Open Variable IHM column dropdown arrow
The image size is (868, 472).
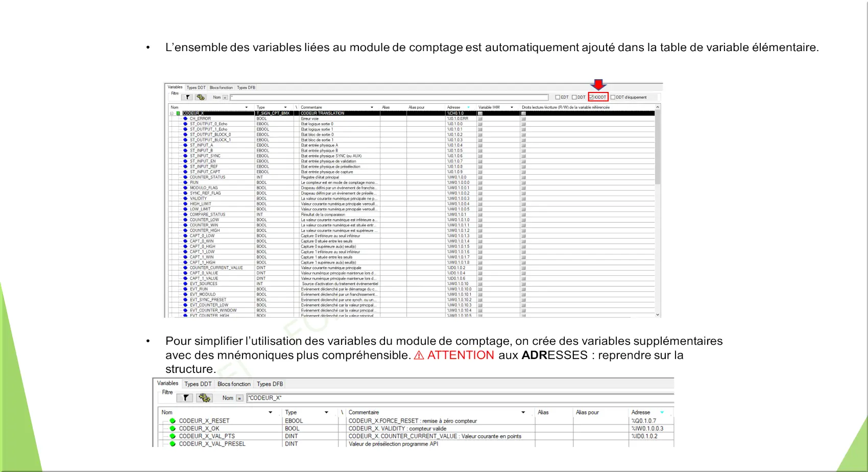pos(512,107)
